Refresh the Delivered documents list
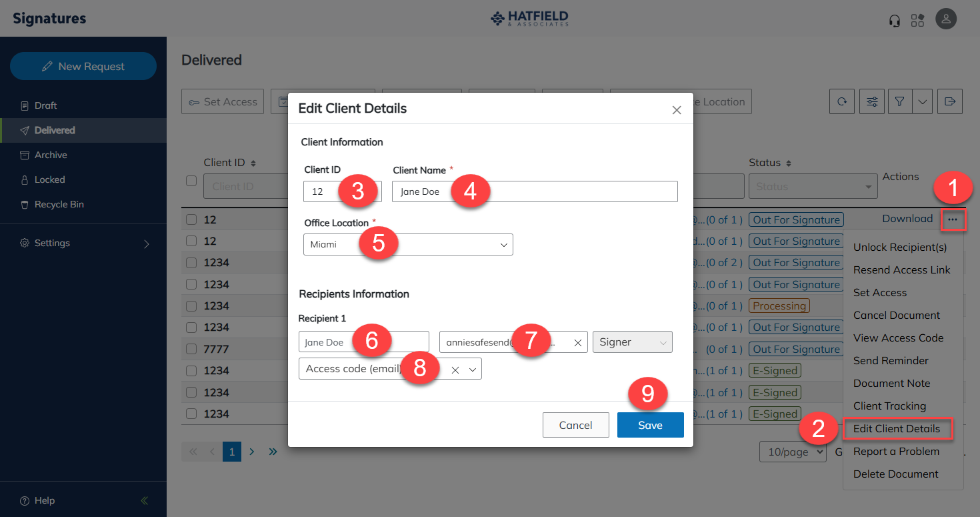This screenshot has height=517, width=980. click(x=841, y=101)
